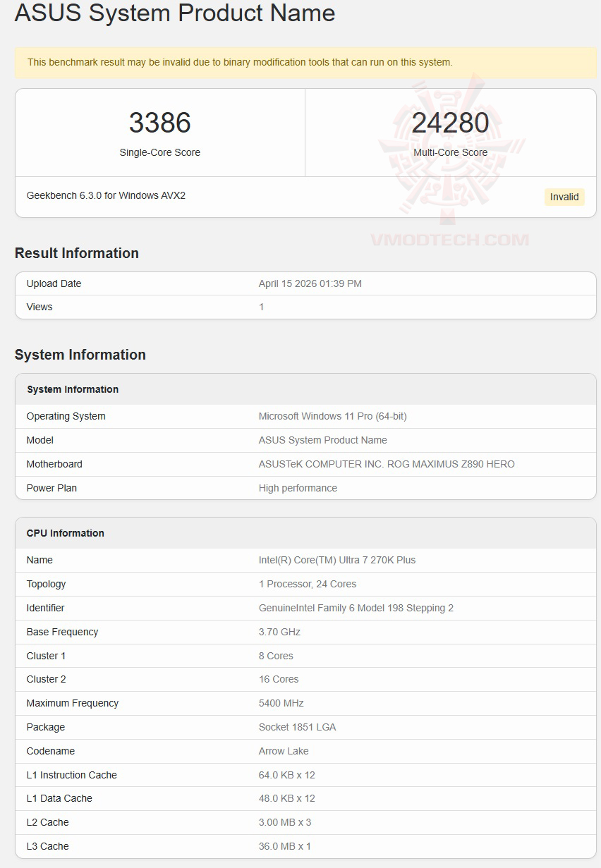Select the 8 Cores value
This screenshot has width=601, height=868.
click(276, 656)
